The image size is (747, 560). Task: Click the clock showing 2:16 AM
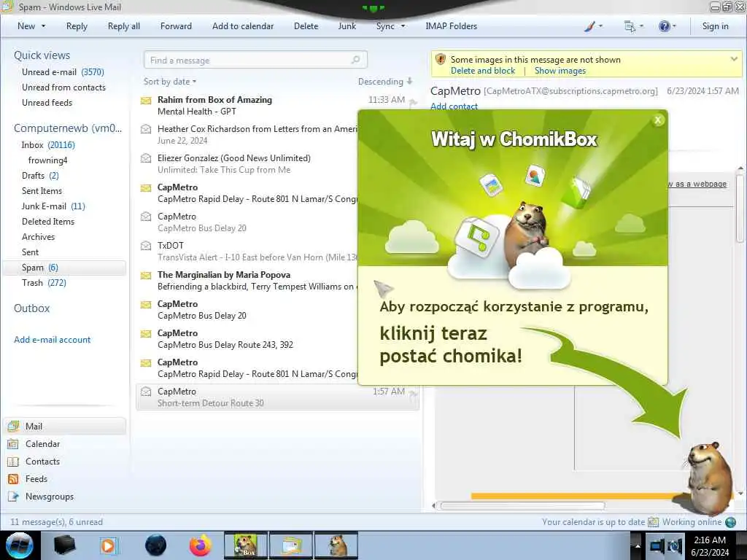[x=710, y=540]
